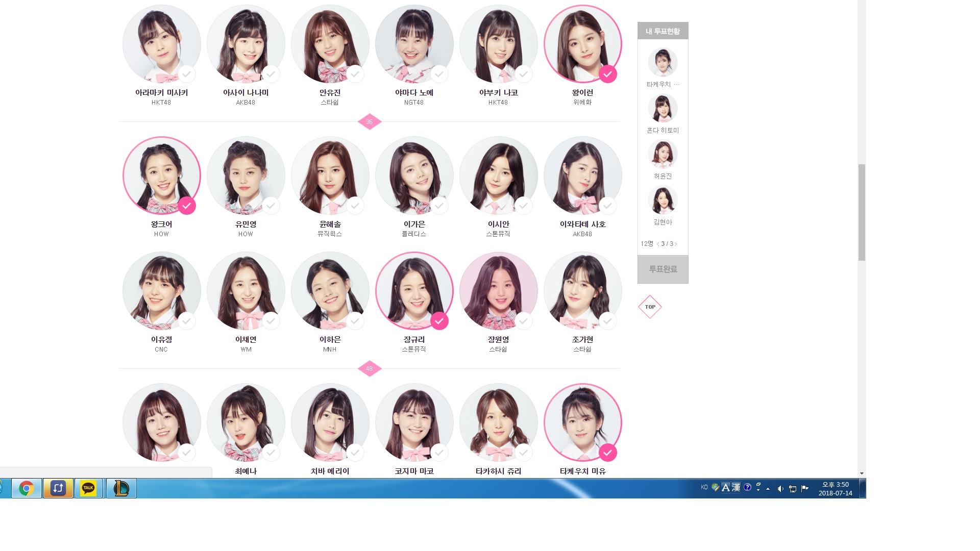Check the vote mark for 장원영

[523, 321]
